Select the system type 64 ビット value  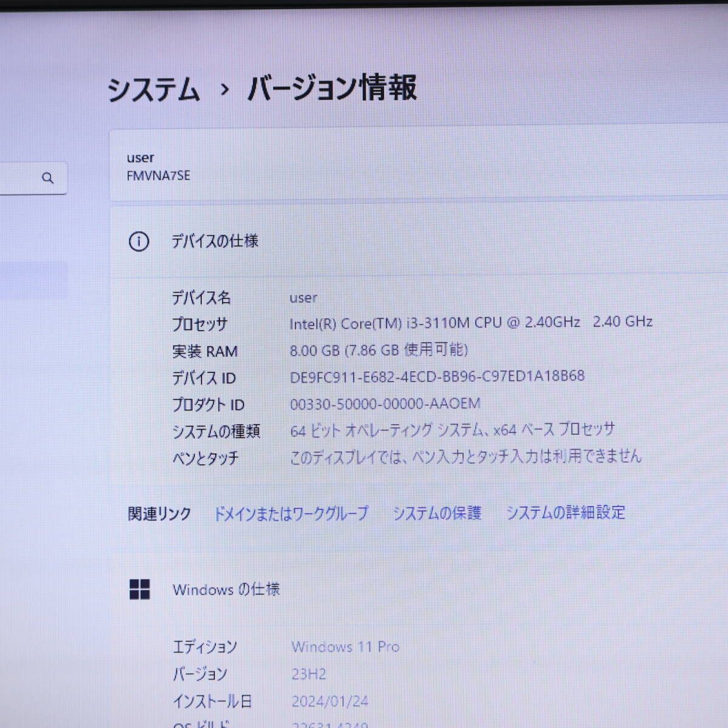(452, 430)
